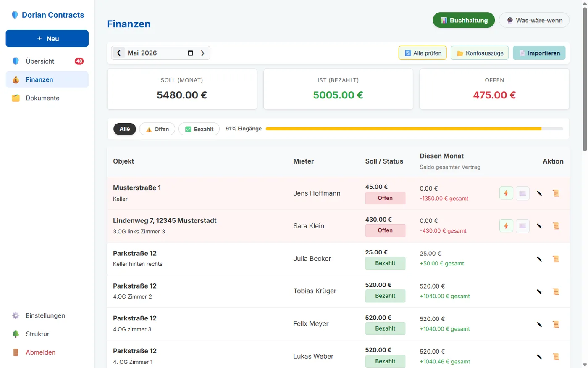
Task: Open Kontoauszüge
Action: click(480, 53)
